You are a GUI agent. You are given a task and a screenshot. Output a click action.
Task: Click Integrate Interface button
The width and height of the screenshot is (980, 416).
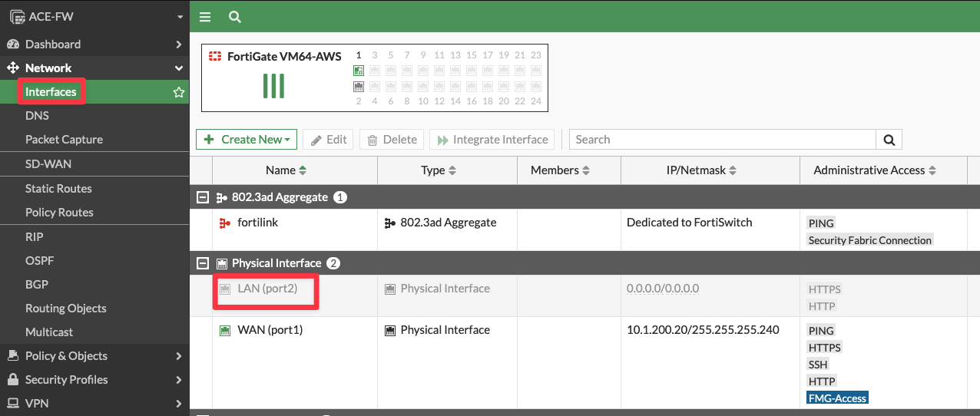click(x=492, y=140)
